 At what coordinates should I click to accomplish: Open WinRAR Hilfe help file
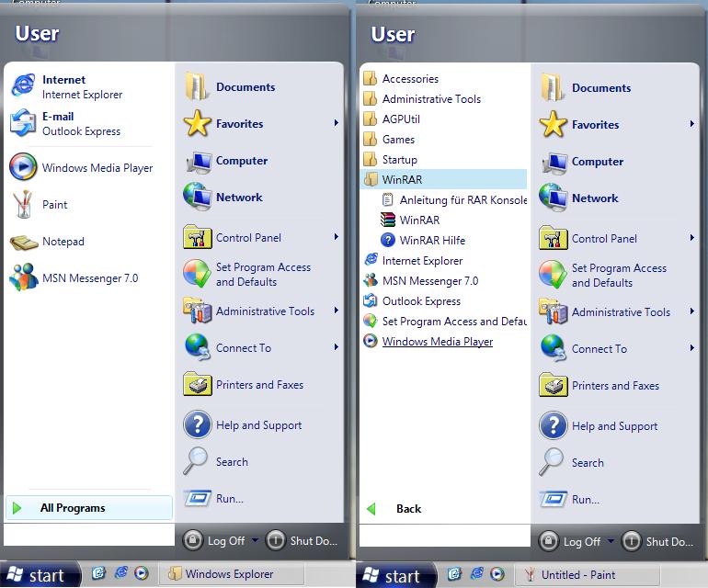click(x=431, y=241)
